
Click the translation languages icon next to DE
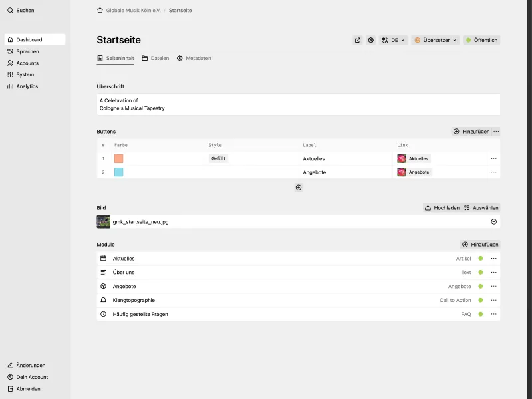pos(386,40)
